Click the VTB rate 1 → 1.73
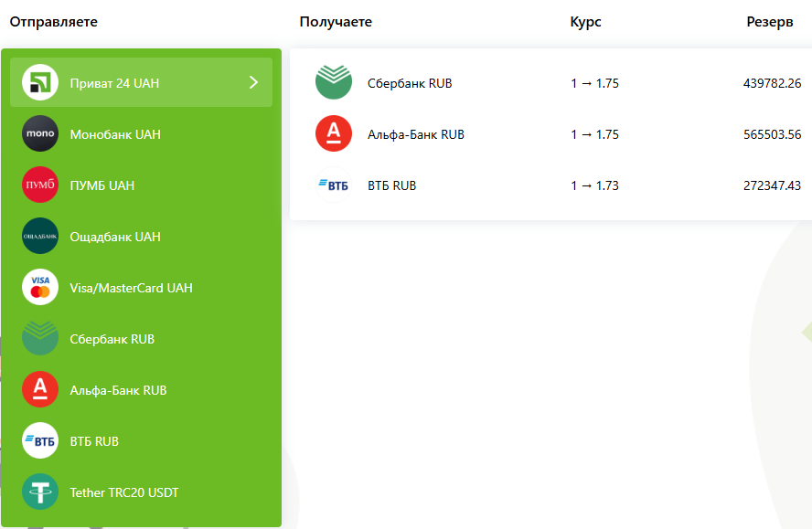 tap(594, 185)
